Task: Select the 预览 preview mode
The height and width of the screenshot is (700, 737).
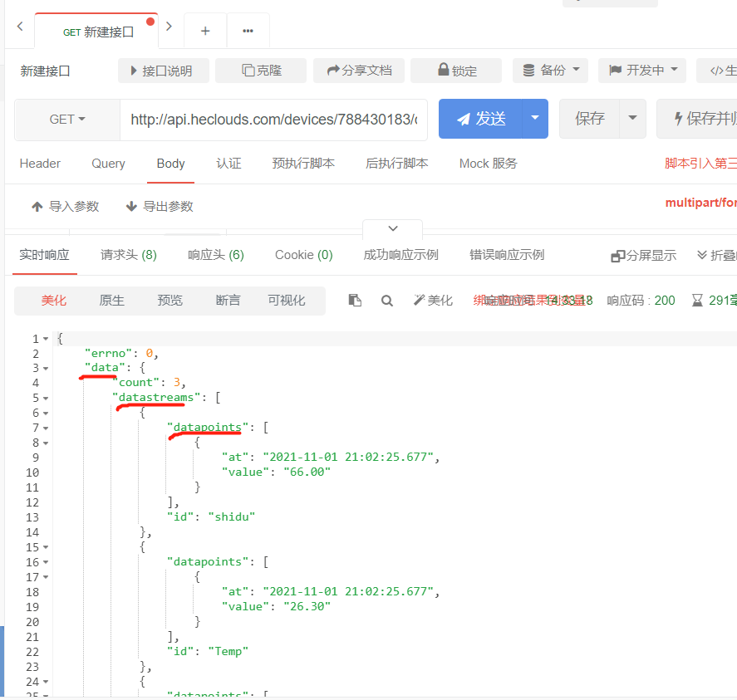Action: tap(170, 301)
